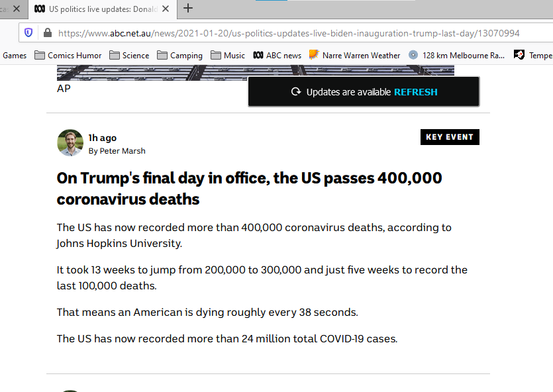Focus the abc.net.au URL address bar
Image resolution: width=553 pixels, height=392 pixels.
tap(289, 33)
